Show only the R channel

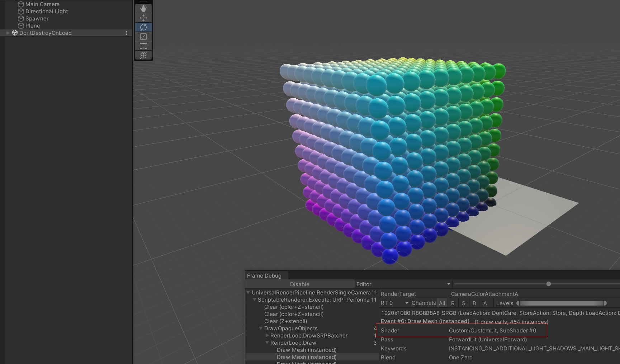coord(453,303)
